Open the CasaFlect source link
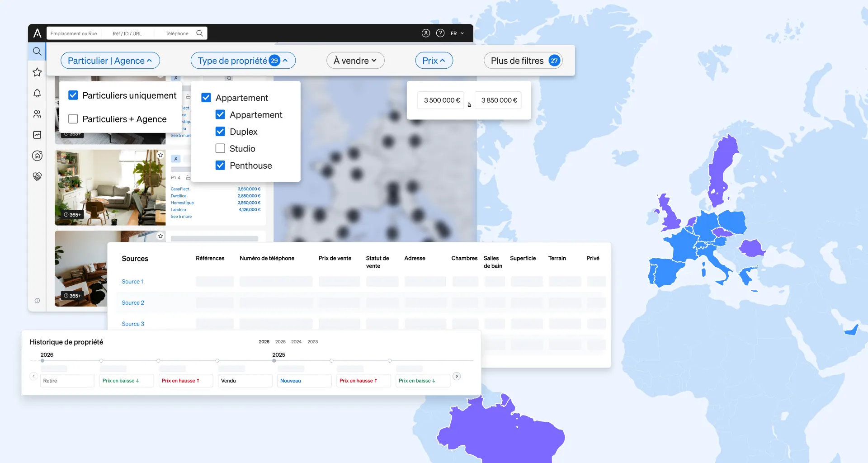 point(180,189)
